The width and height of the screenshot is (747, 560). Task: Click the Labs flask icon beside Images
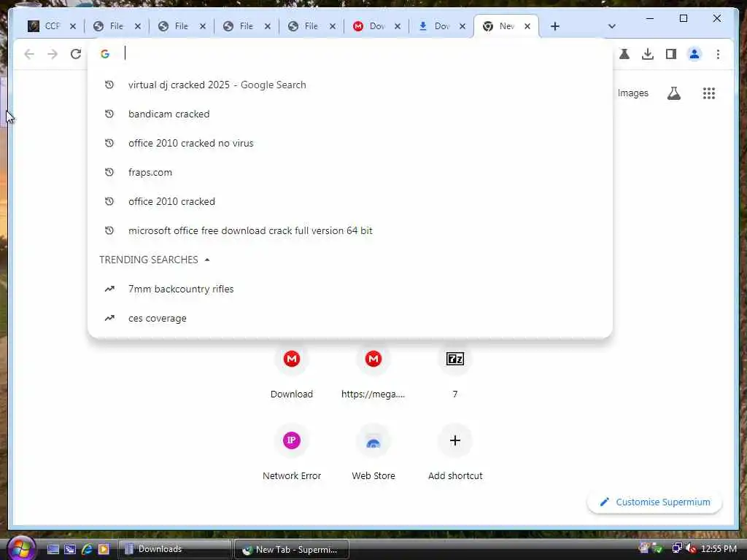673,93
